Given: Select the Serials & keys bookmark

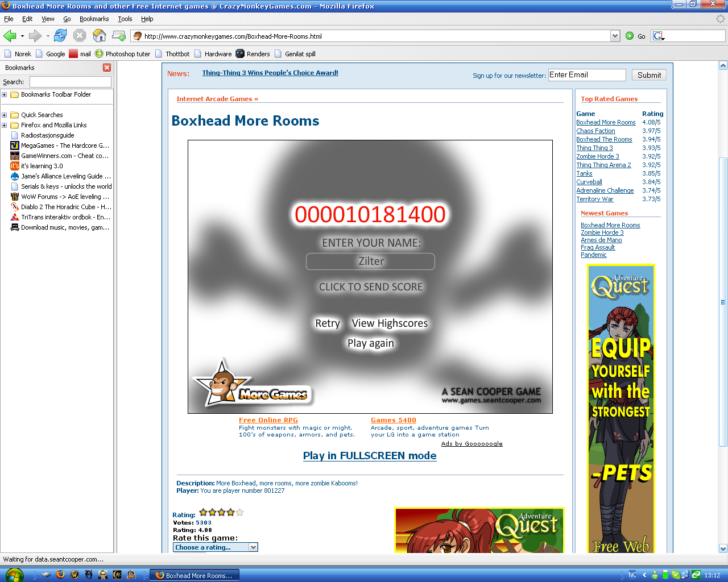Looking at the screenshot, I should coord(61,186).
